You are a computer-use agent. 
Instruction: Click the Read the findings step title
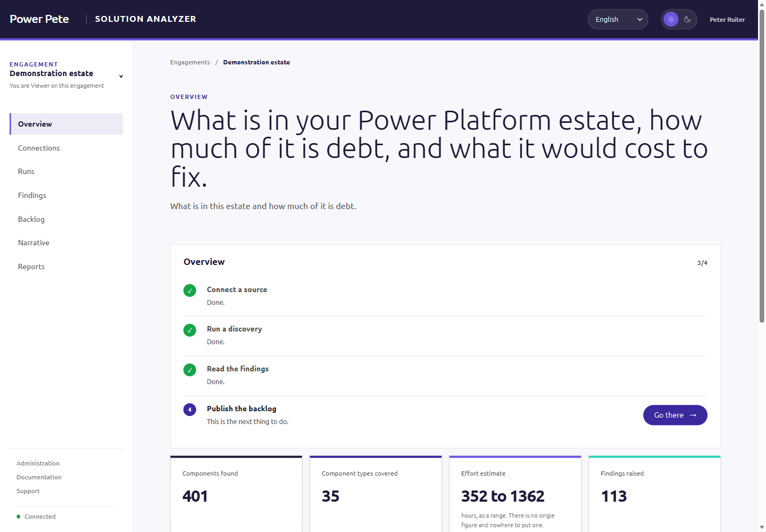(238, 369)
